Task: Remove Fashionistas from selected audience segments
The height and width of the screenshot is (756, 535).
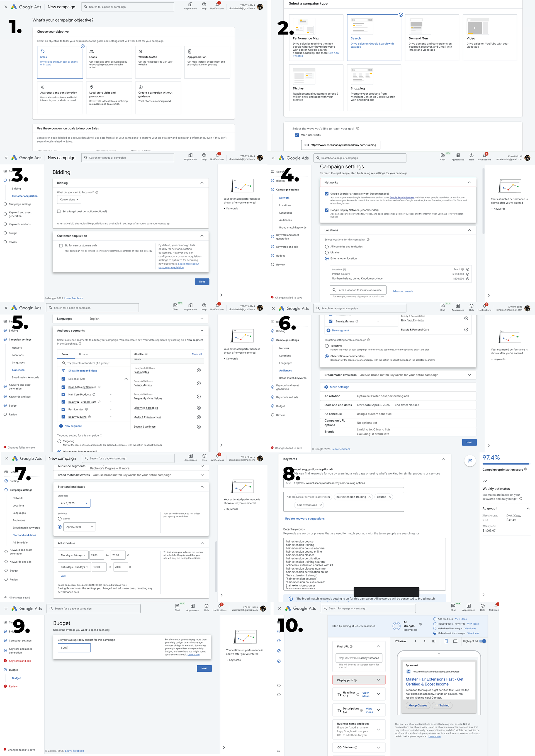Action: coord(199,370)
